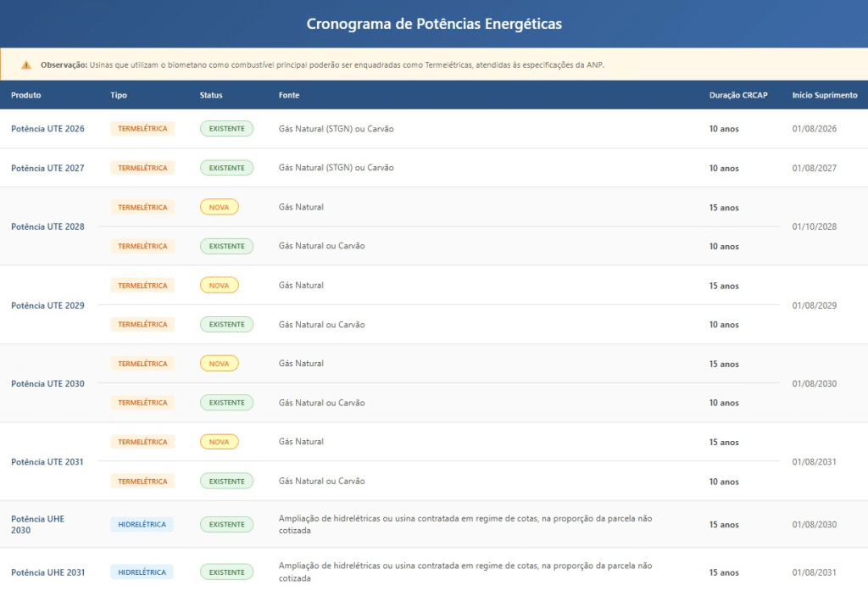Open the Potência UTE 2026 product
The image size is (868, 591).
(x=47, y=129)
